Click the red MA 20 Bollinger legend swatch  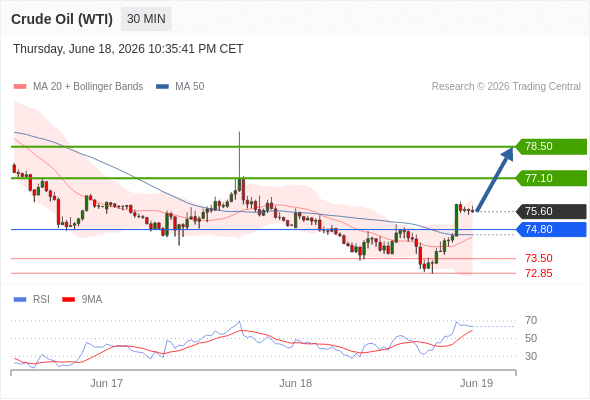click(x=20, y=87)
